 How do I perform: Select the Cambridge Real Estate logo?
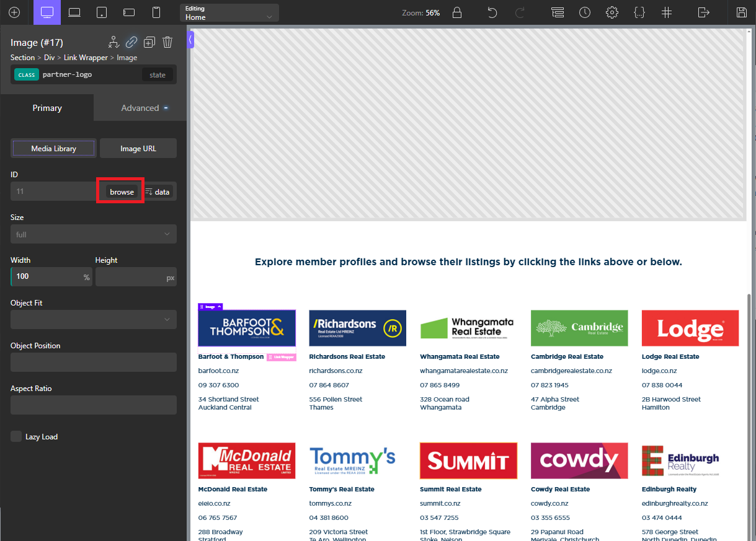coord(579,328)
